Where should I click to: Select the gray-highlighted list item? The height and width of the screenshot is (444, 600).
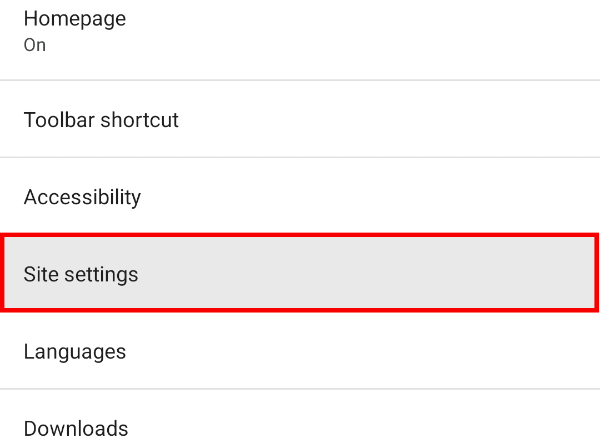[300, 274]
